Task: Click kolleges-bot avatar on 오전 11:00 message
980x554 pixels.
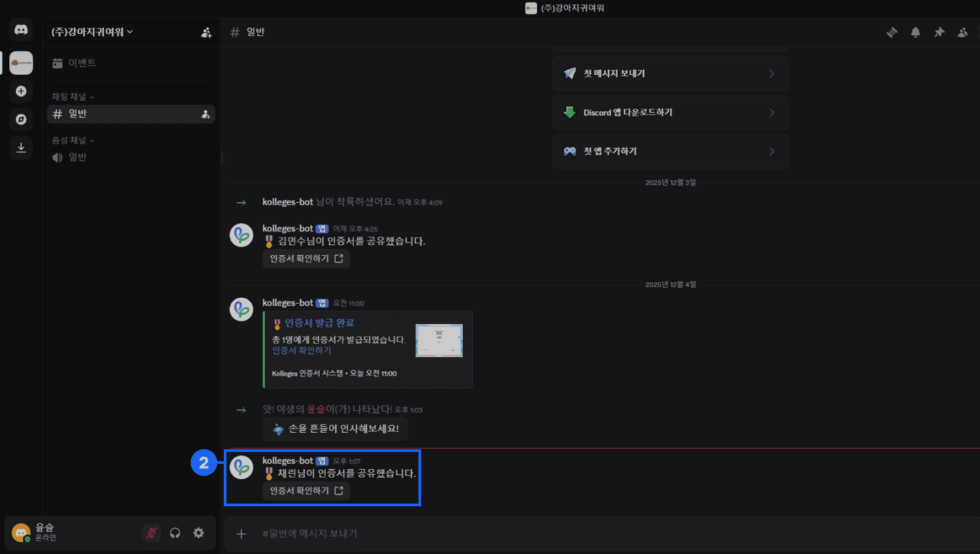Action: 241,309
